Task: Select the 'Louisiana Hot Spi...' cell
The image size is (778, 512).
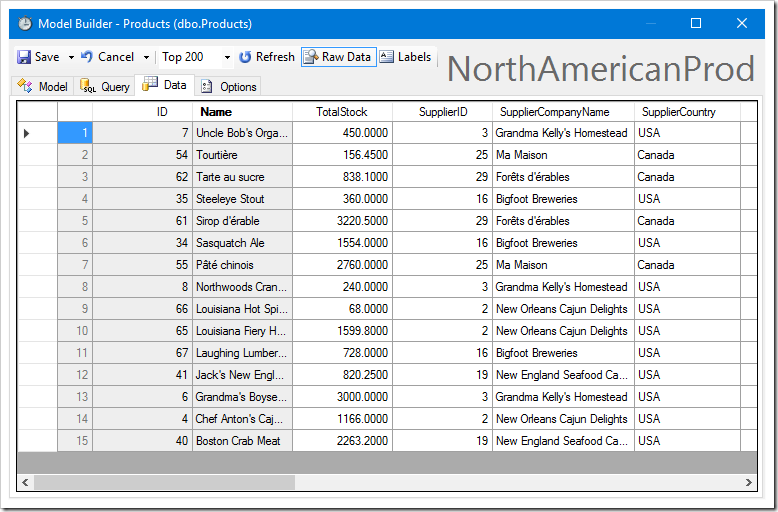Action: (243, 309)
